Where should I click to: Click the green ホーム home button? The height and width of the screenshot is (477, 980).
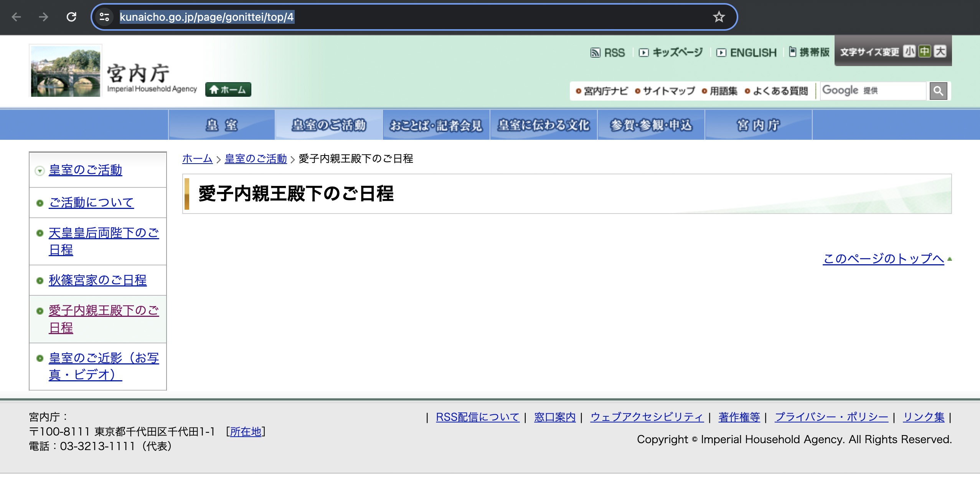tap(228, 89)
